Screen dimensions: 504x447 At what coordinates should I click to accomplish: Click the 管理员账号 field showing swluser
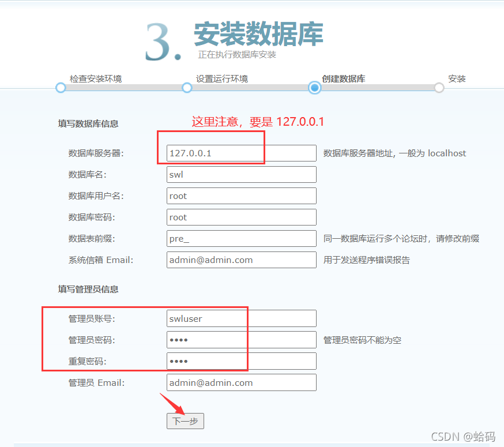coord(241,318)
